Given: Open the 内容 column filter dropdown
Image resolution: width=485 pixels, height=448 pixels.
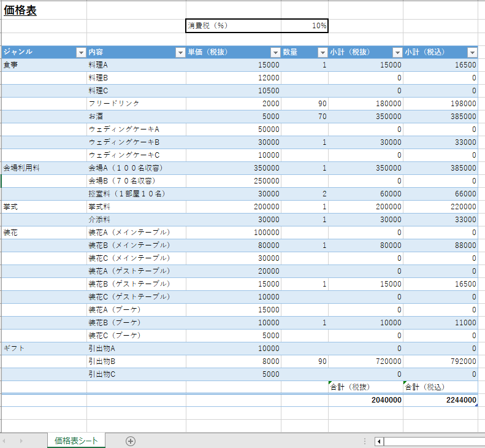Looking at the screenshot, I should pyautogui.click(x=180, y=53).
